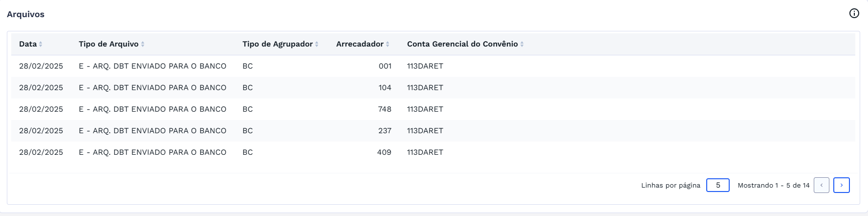
Task: Click sort icon for Conta Gerencial do Convênio
Action: (x=522, y=44)
